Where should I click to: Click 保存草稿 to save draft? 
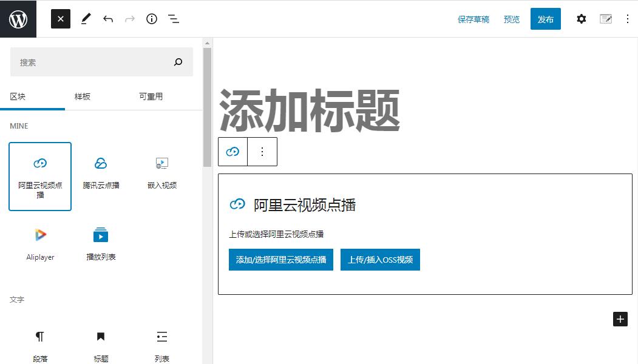tap(473, 19)
